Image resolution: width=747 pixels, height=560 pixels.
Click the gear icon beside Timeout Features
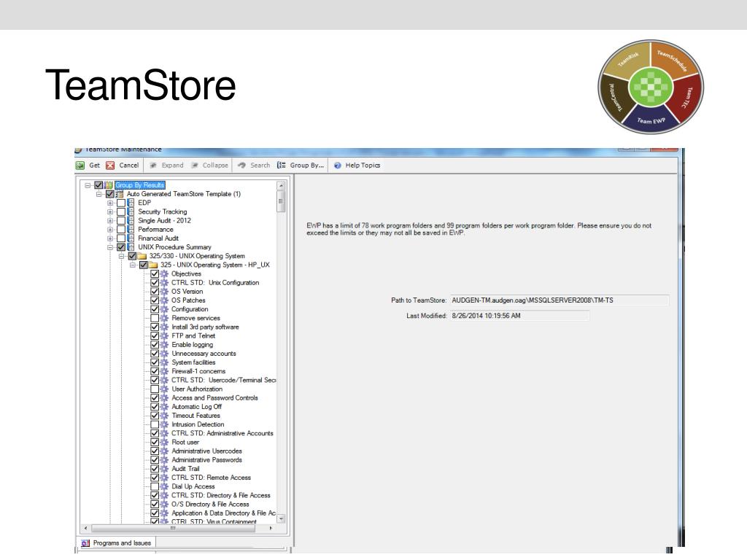[x=164, y=416]
